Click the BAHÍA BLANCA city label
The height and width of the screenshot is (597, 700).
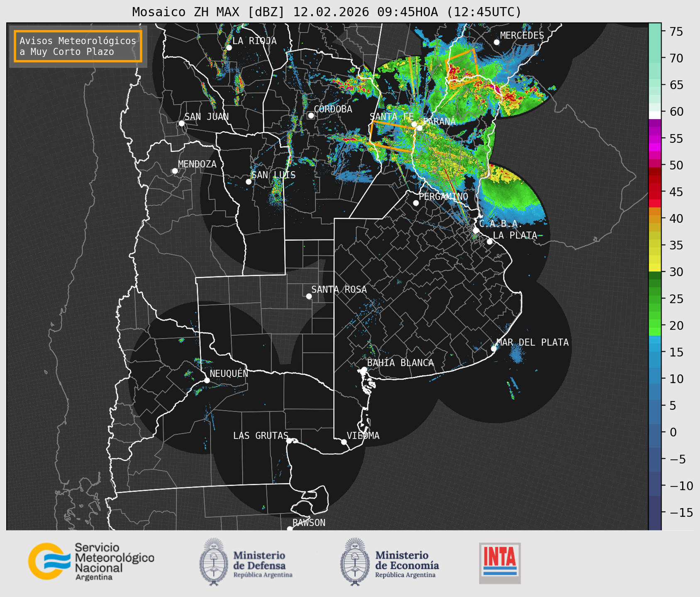[x=400, y=363]
